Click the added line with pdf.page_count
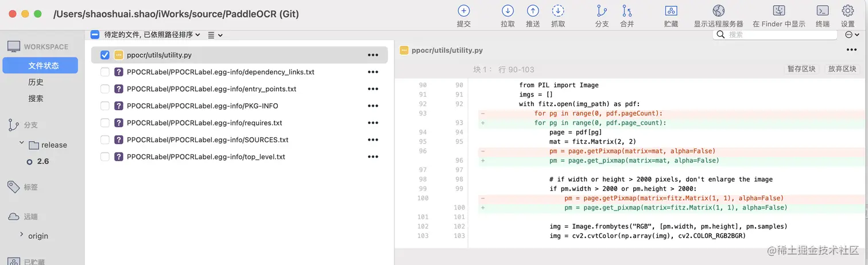The width and height of the screenshot is (868, 265). click(x=672, y=123)
